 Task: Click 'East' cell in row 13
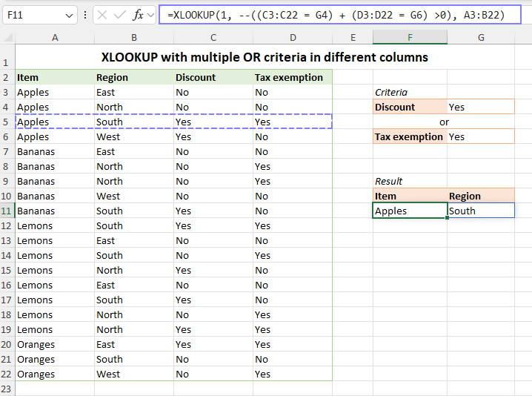pyautogui.click(x=134, y=240)
